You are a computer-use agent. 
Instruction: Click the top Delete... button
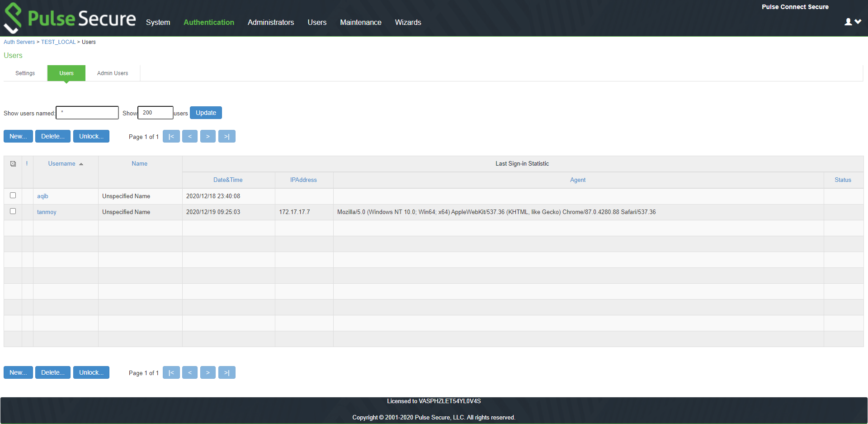click(x=53, y=136)
